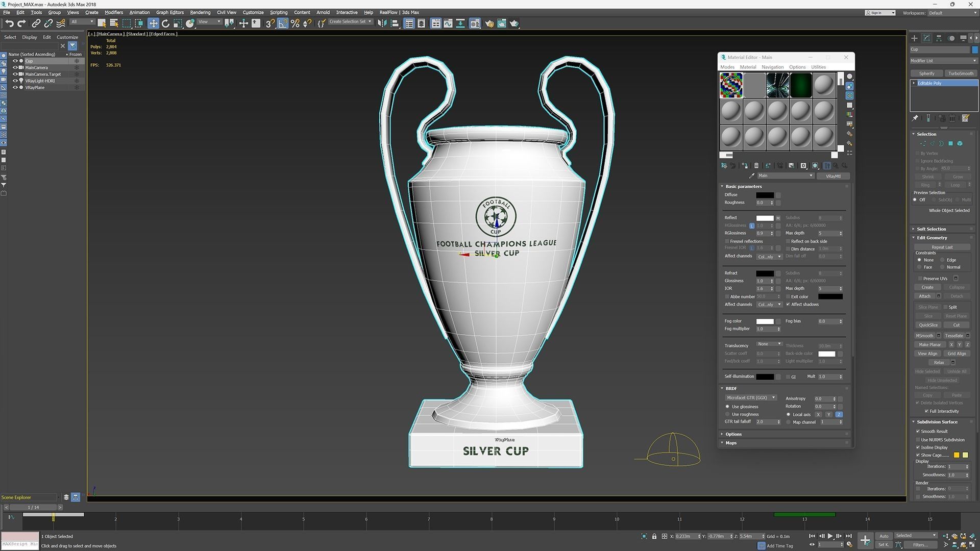Open the Microfacet GTR (GGX) dropdown
This screenshot has width=980, height=551.
[x=750, y=397]
